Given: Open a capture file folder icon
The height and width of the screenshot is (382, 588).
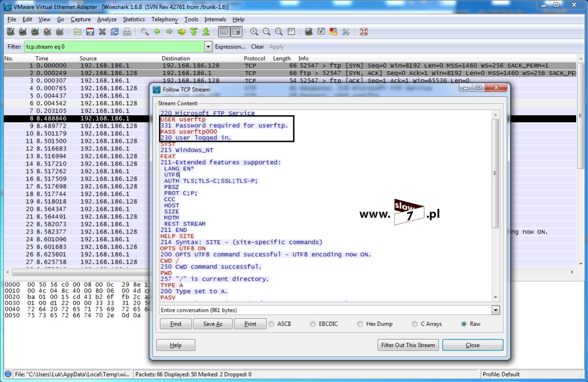Looking at the screenshot, I should [x=78, y=32].
